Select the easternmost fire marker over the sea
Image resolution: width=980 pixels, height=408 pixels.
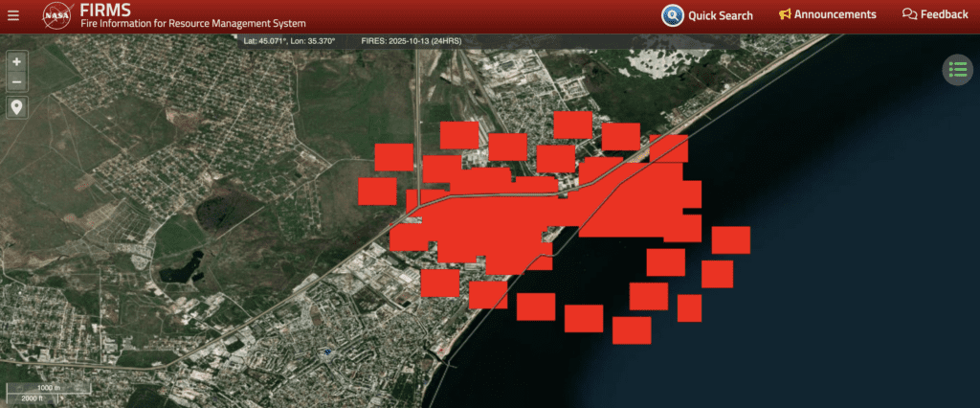[x=731, y=239]
